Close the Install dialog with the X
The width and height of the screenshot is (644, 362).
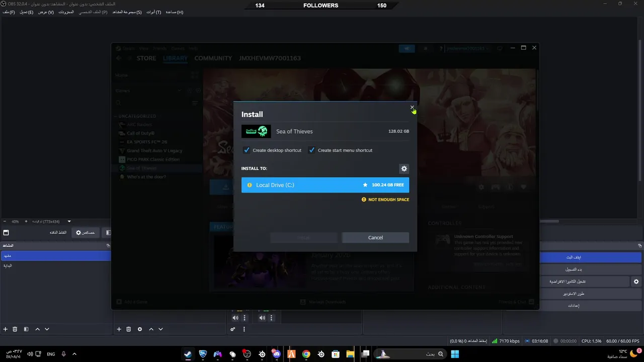412,107
